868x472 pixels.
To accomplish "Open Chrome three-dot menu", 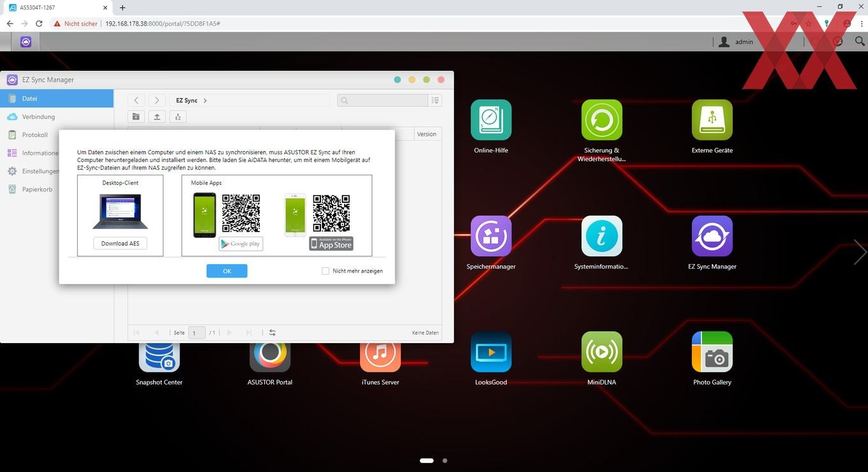I will 862,24.
